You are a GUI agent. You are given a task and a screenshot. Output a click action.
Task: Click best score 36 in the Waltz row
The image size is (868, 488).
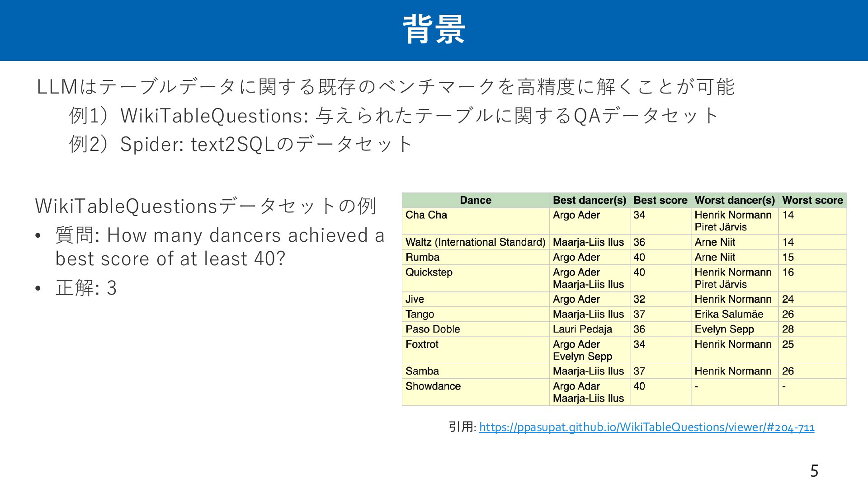click(x=639, y=242)
